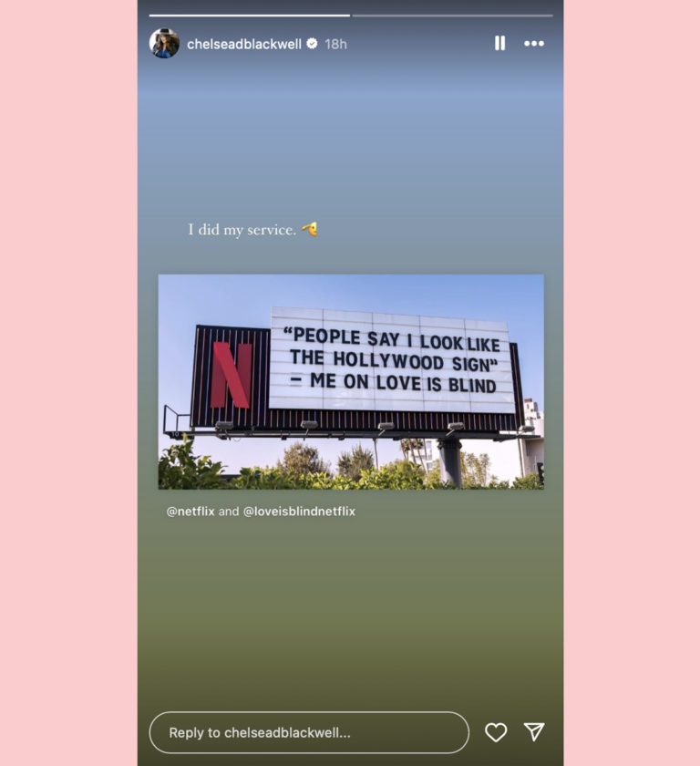This screenshot has width=700, height=766.
Task: Click 'PEOPLE SAY I LOOK LIKE' billboard line
Action: (x=392, y=339)
